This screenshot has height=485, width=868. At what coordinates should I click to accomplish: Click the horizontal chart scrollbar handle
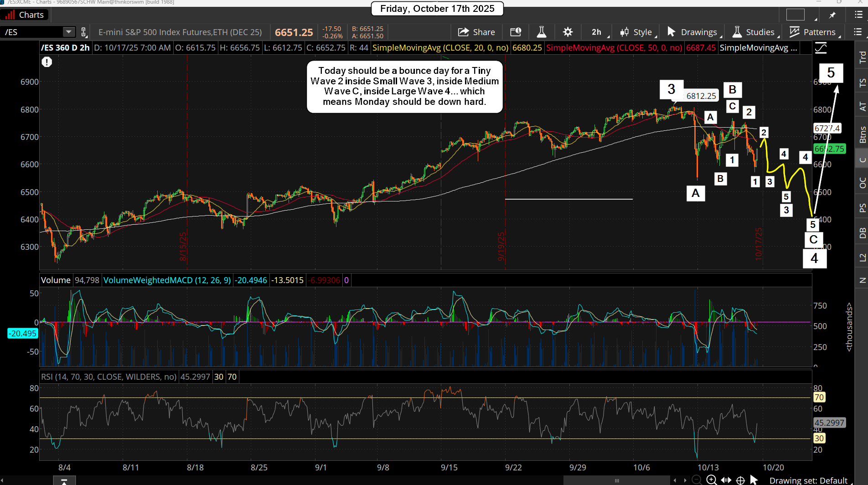point(617,480)
